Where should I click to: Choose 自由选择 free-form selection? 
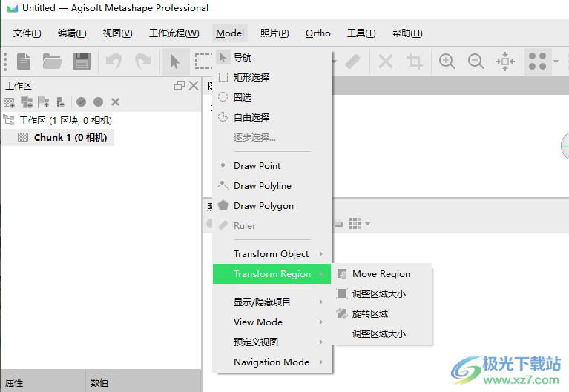[272, 118]
